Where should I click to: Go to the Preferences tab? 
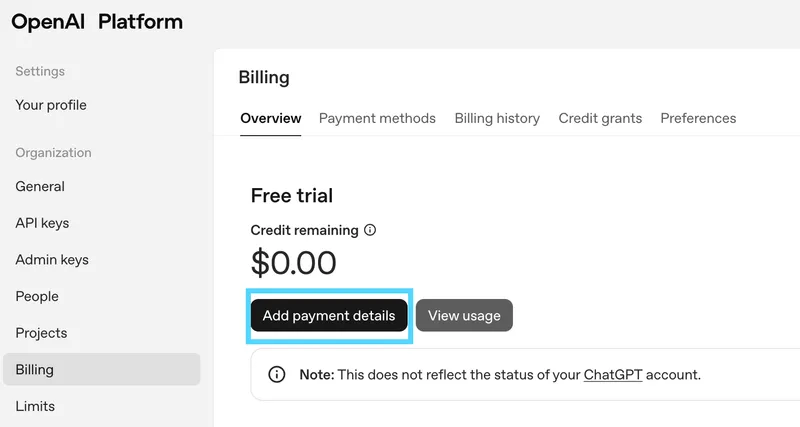698,118
